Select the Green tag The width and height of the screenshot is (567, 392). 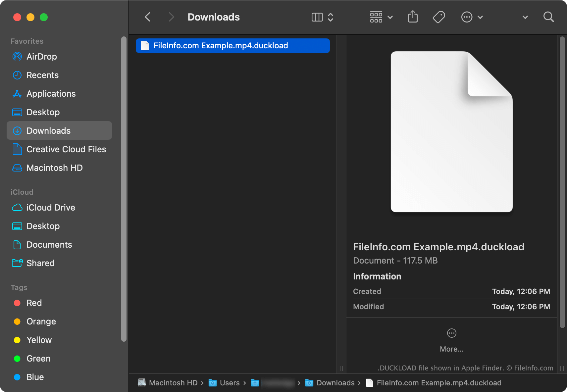(38, 358)
